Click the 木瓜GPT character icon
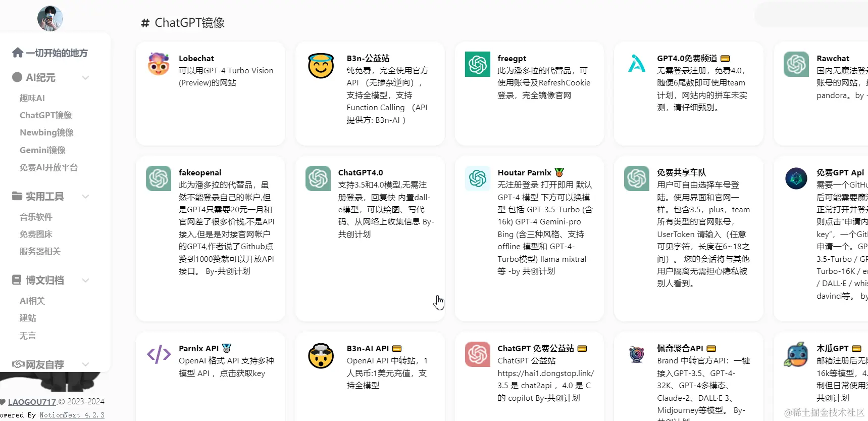Viewport: 868px width, 421px height. (x=796, y=354)
